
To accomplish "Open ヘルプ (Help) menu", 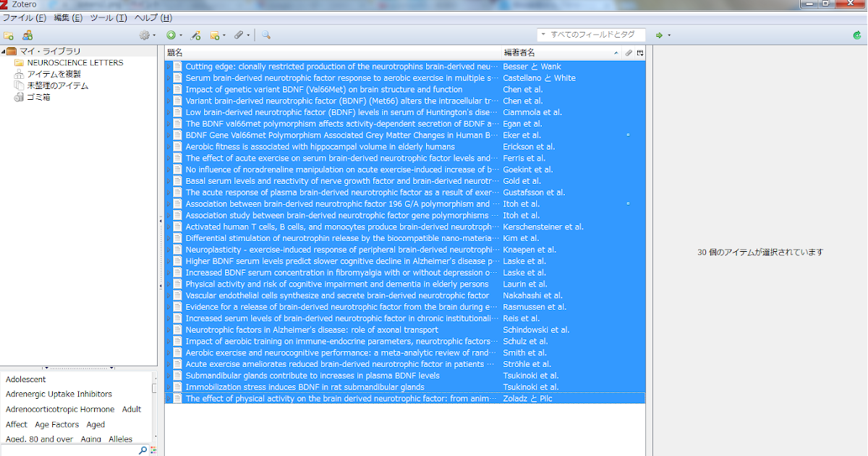I will (x=153, y=17).
